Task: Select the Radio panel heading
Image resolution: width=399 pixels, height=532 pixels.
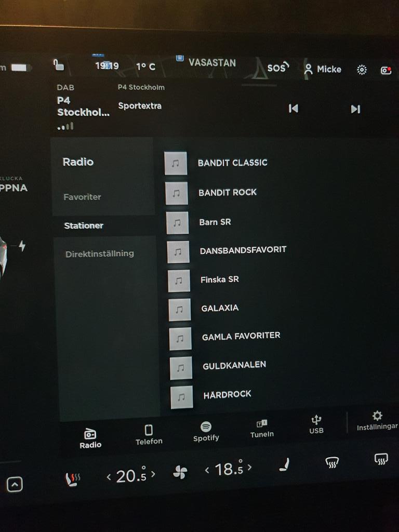Action: [x=78, y=162]
